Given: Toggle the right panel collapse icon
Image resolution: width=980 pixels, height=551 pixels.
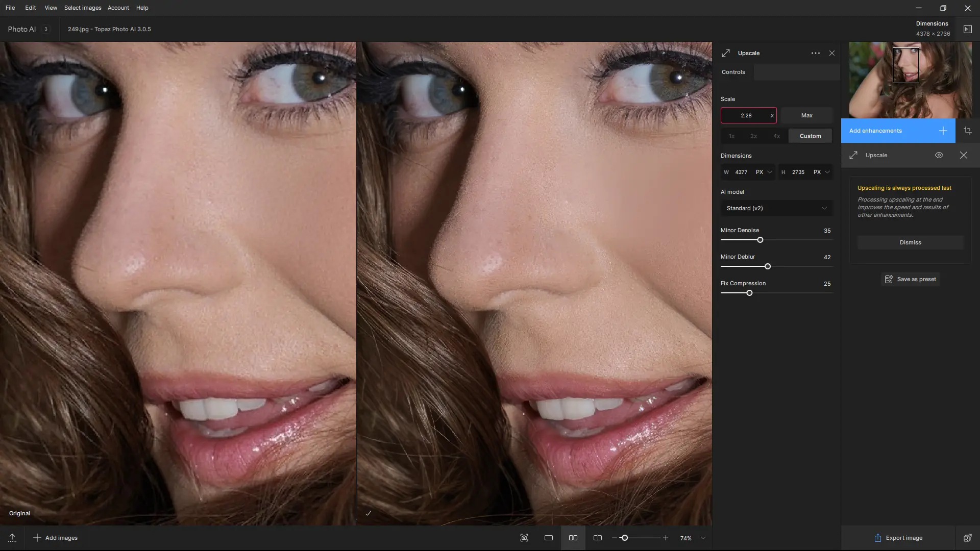Looking at the screenshot, I should [967, 29].
